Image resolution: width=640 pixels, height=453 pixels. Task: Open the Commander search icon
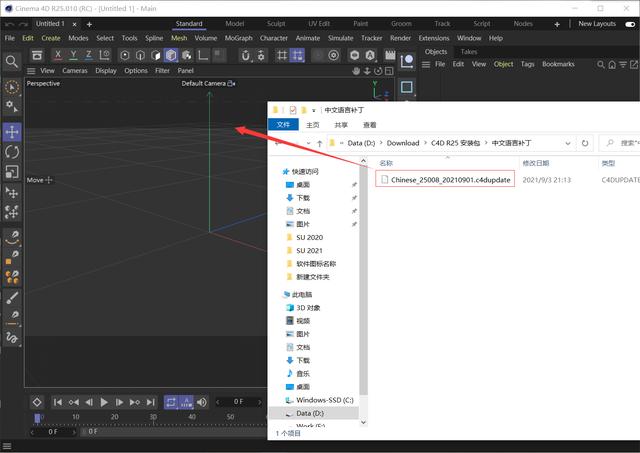tap(12, 62)
